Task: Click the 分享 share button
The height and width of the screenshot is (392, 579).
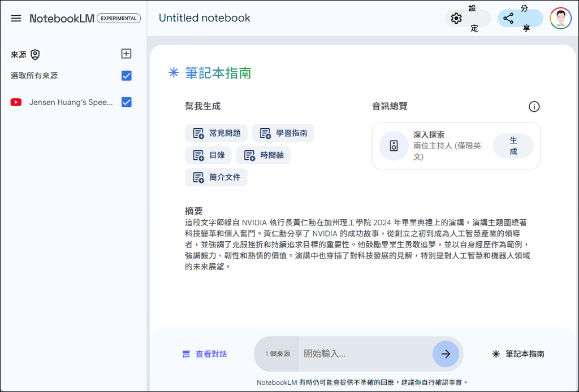Action: click(x=520, y=18)
